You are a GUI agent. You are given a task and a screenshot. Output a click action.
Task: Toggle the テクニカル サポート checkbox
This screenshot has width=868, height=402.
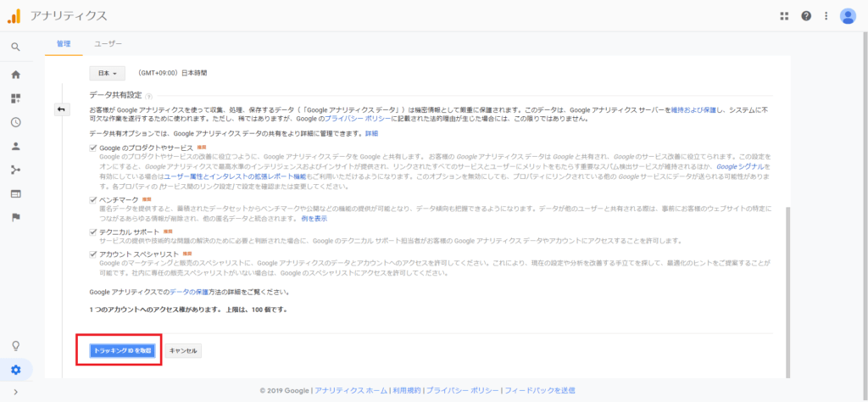pyautogui.click(x=92, y=232)
